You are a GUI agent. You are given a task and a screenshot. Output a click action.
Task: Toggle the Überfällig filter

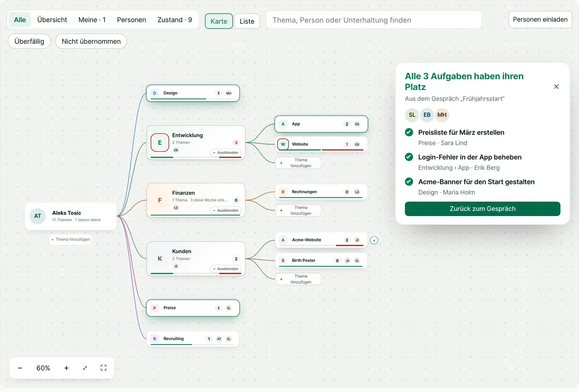click(x=29, y=41)
